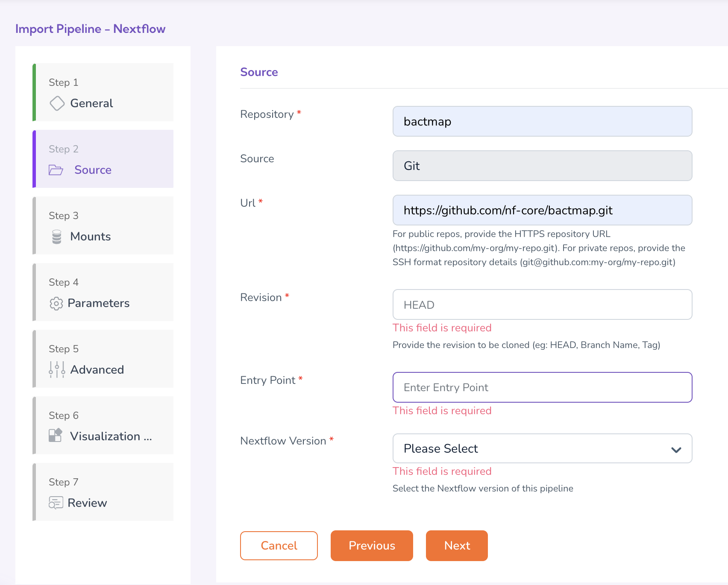The height and width of the screenshot is (585, 728).
Task: Open Step 4 Parameters
Action: point(103,292)
